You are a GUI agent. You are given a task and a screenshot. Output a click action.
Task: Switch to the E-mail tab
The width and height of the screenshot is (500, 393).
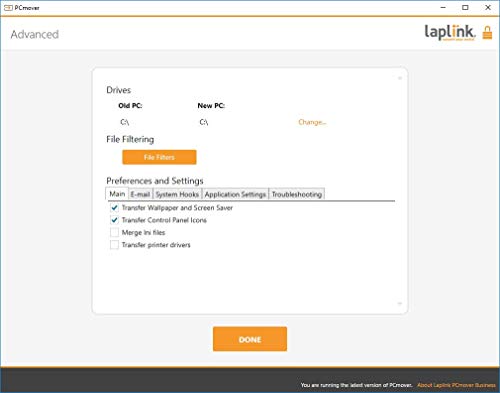tap(140, 194)
